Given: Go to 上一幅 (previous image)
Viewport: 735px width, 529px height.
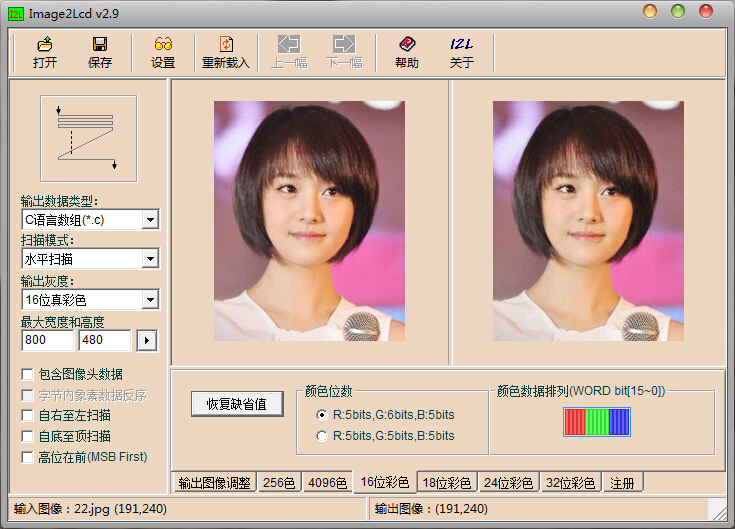Looking at the screenshot, I should 289,52.
